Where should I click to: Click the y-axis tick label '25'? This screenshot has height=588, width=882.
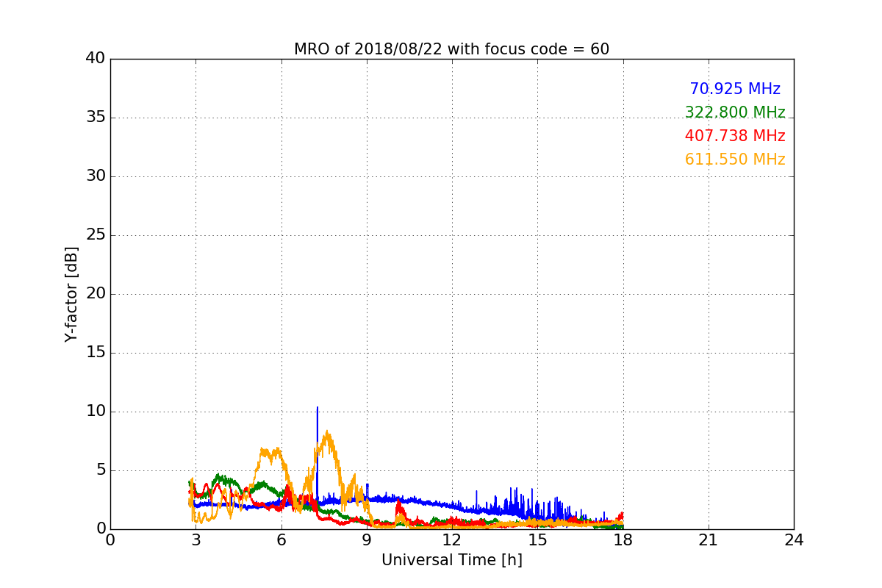(x=96, y=235)
